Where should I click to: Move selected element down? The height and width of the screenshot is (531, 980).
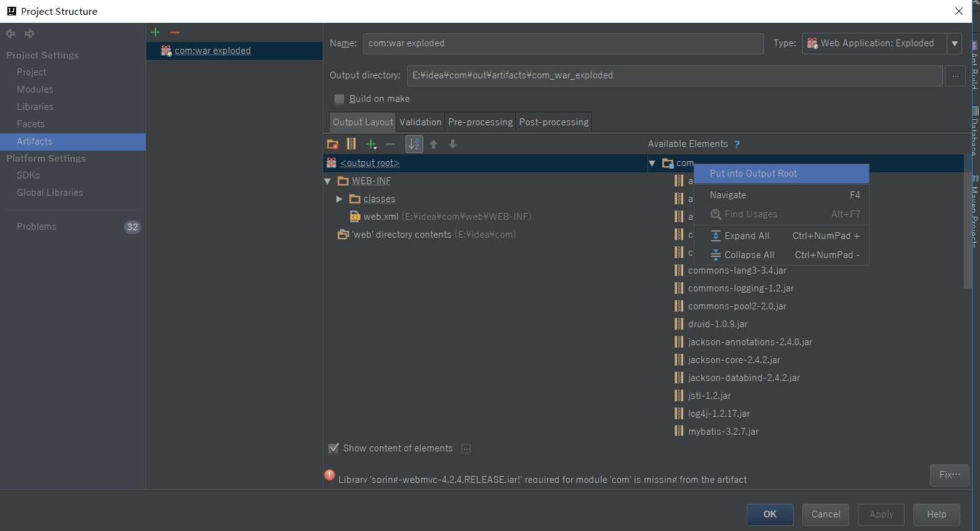click(x=452, y=144)
